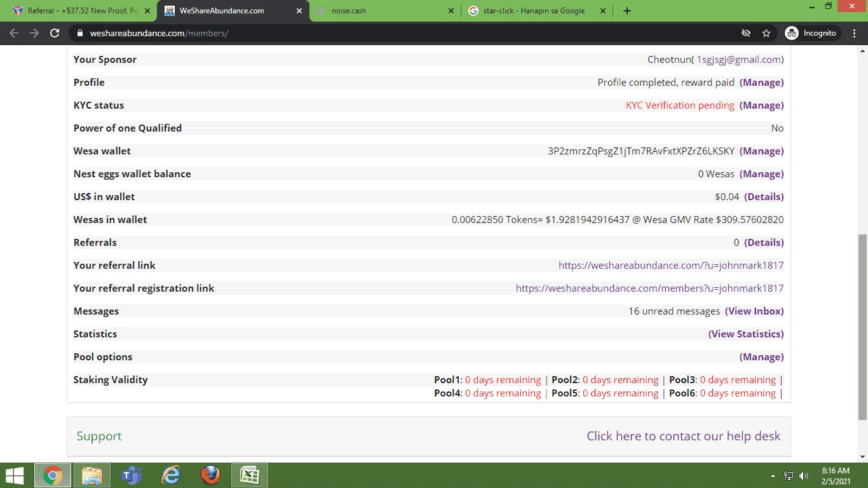Open the Chrome three-dot menu
The width and height of the screenshot is (868, 488).
coord(855,33)
